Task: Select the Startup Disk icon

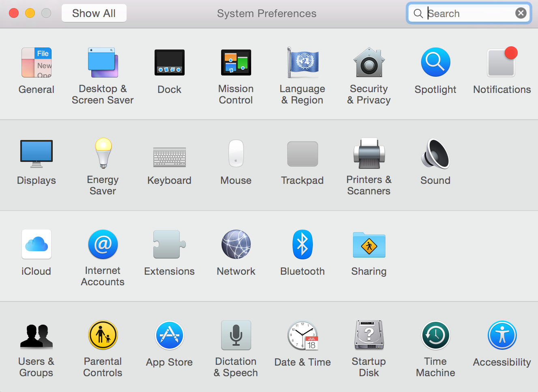Action: tap(369, 336)
